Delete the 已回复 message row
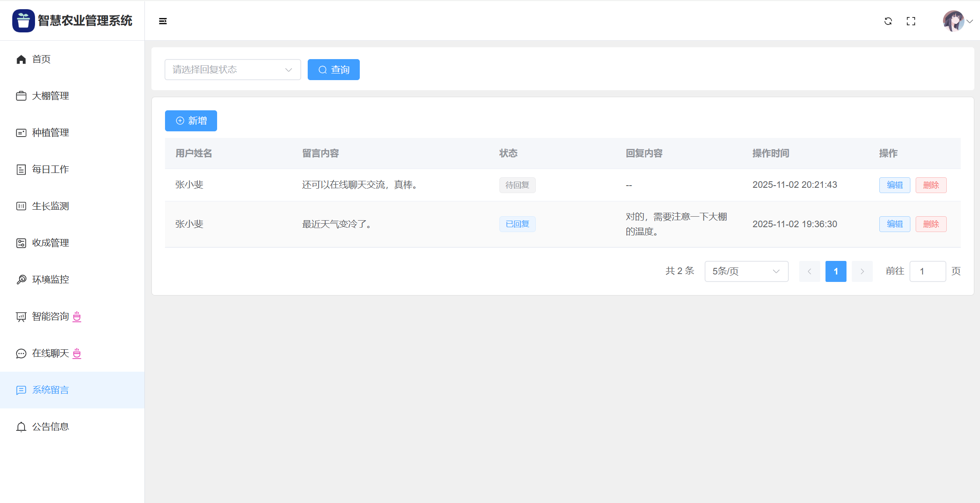Image resolution: width=980 pixels, height=503 pixels. [x=931, y=224]
